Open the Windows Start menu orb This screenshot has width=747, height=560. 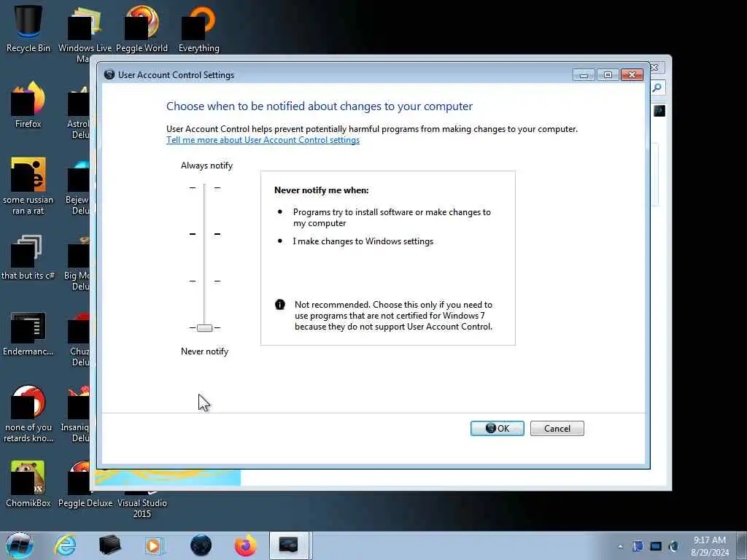(19, 545)
